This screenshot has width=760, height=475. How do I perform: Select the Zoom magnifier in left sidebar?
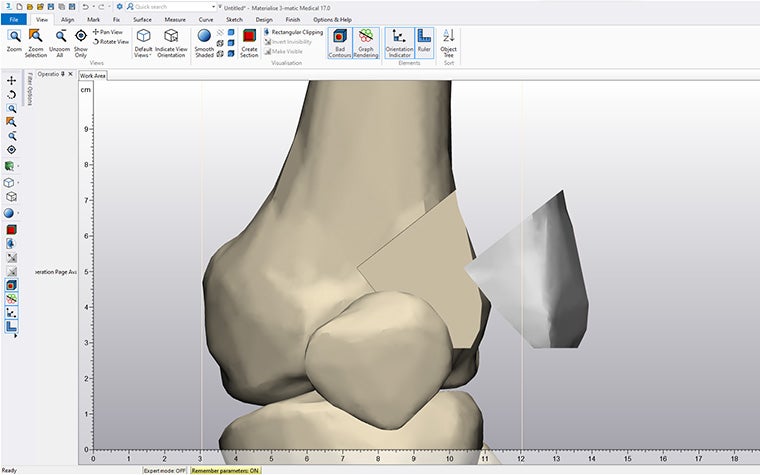point(12,109)
